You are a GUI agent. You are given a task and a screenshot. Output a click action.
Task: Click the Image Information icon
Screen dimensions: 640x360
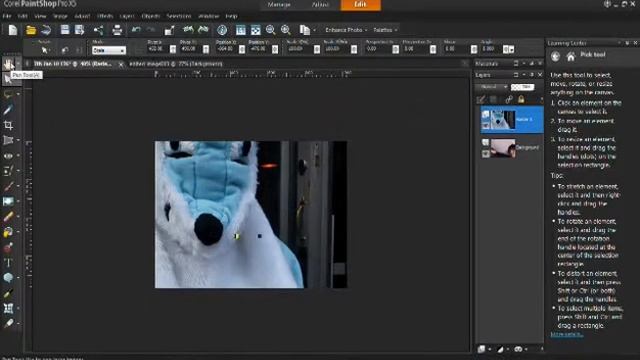[x=222, y=30]
